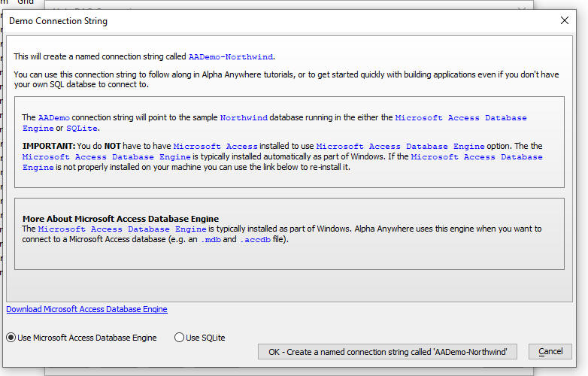Open the Download Microsoft Access Database Engine link

pyautogui.click(x=86, y=309)
